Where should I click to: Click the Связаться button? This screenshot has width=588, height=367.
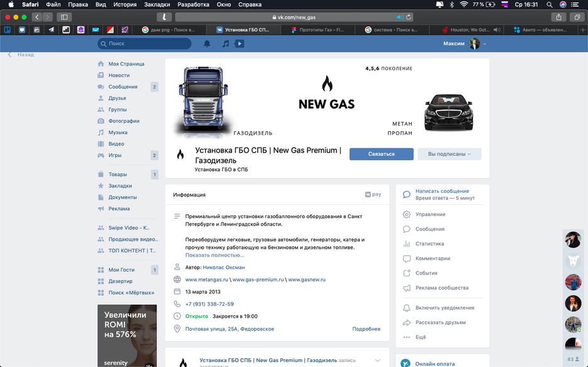[x=381, y=154]
